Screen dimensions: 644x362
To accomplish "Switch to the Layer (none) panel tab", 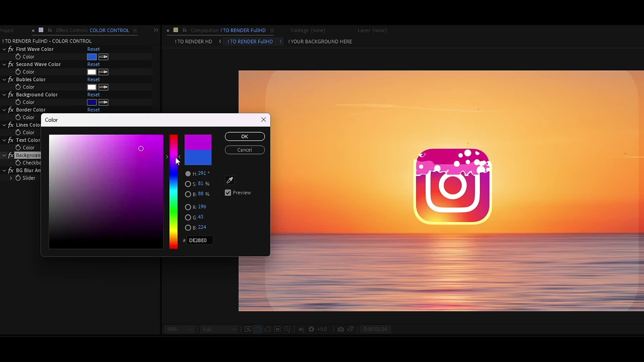I will tap(372, 31).
